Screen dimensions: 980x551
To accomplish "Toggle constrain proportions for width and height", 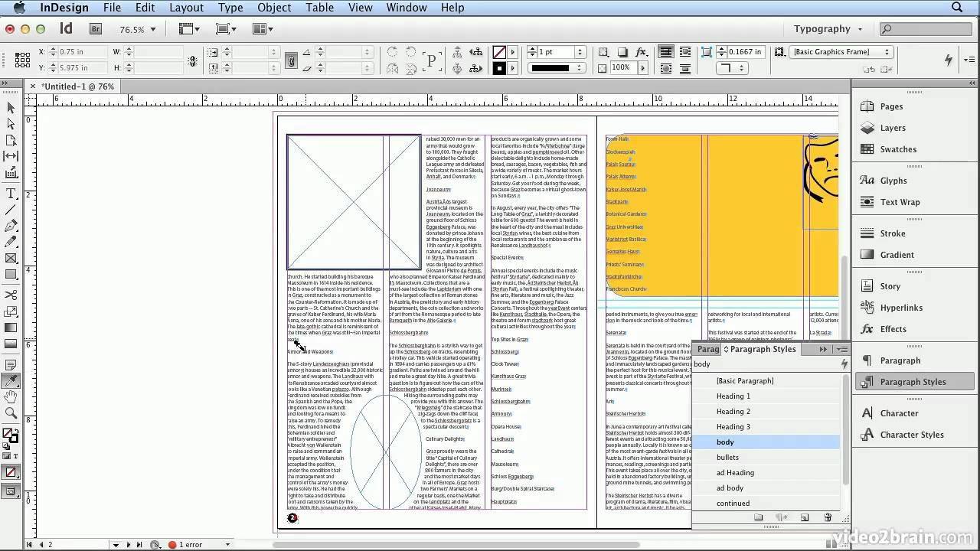I will [x=193, y=60].
